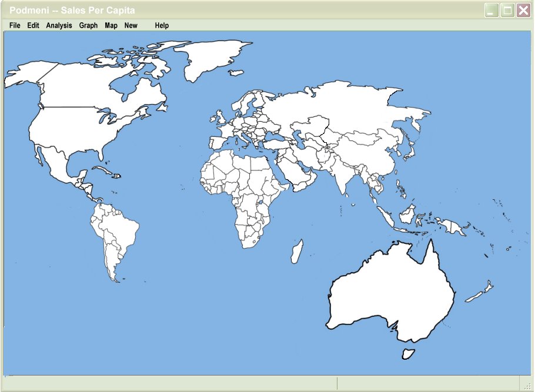Click the island of Madagascar

[297, 251]
